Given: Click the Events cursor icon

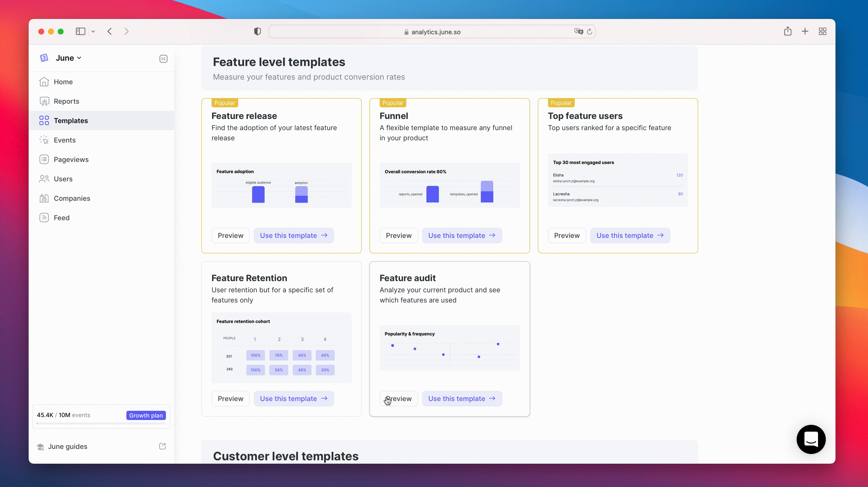Looking at the screenshot, I should click(x=44, y=140).
